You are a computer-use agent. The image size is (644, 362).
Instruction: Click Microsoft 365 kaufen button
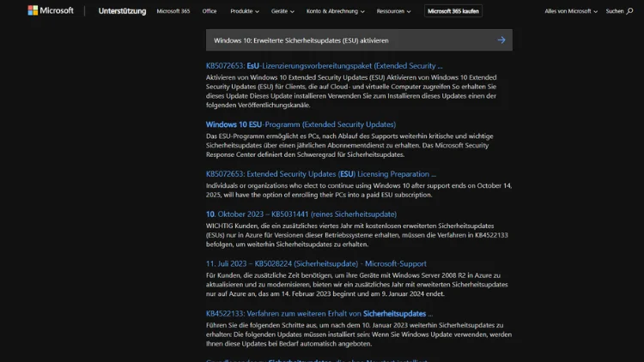(x=453, y=11)
